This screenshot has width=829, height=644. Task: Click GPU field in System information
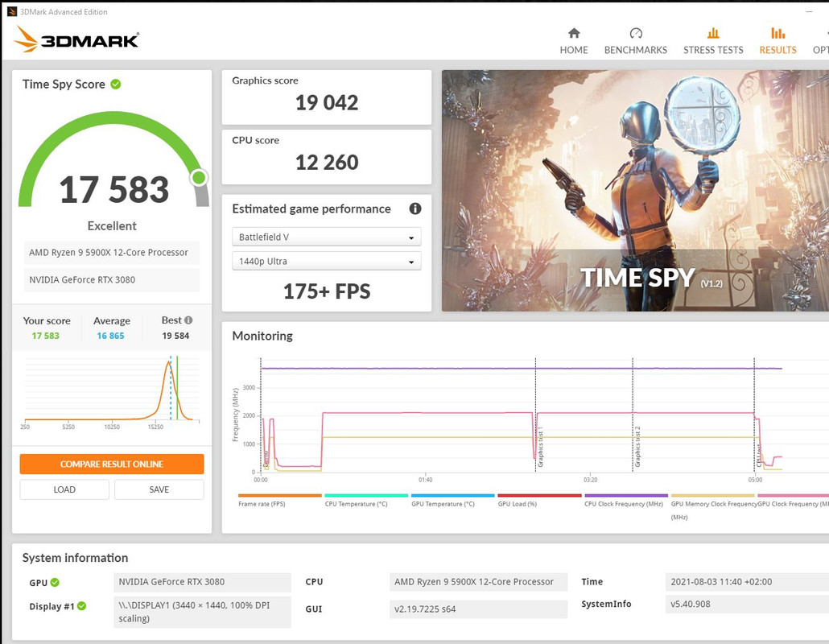pos(202,582)
